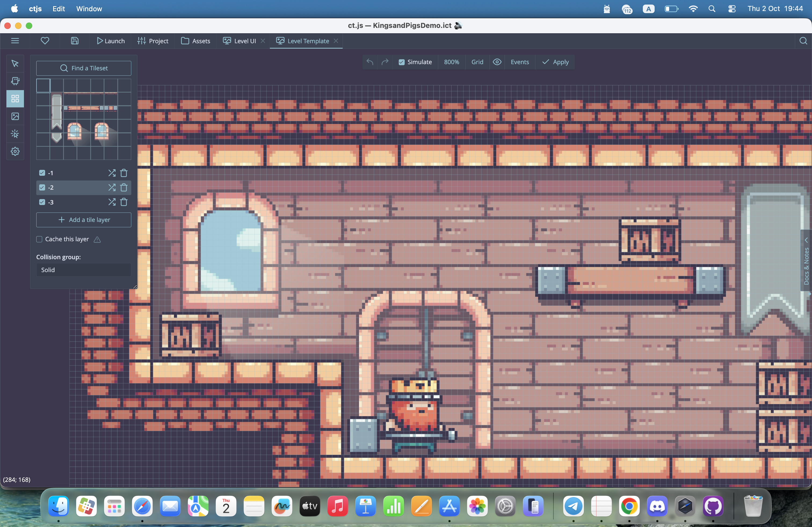This screenshot has width=812, height=527.
Task: Select the arrow selection tool in sidebar
Action: (x=15, y=63)
